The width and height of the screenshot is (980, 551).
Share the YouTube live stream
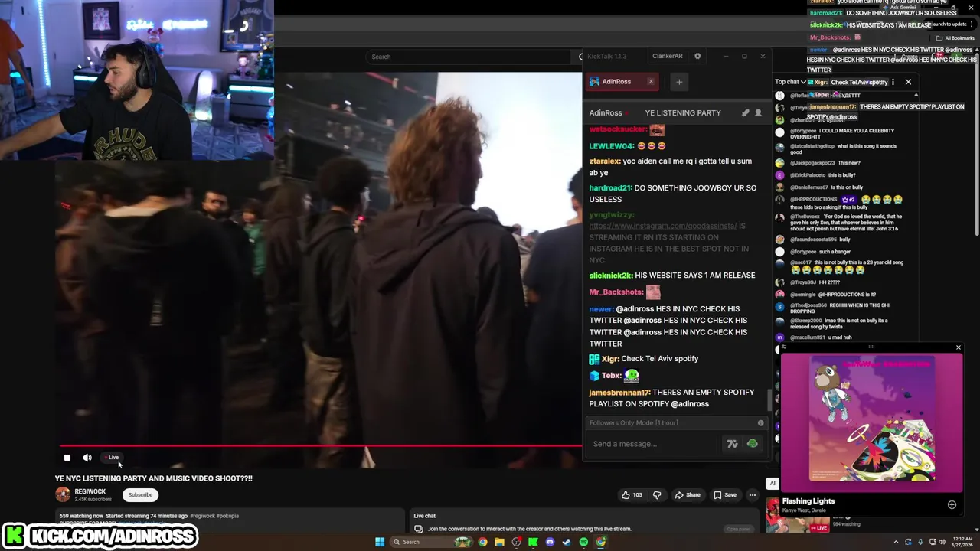688,495
